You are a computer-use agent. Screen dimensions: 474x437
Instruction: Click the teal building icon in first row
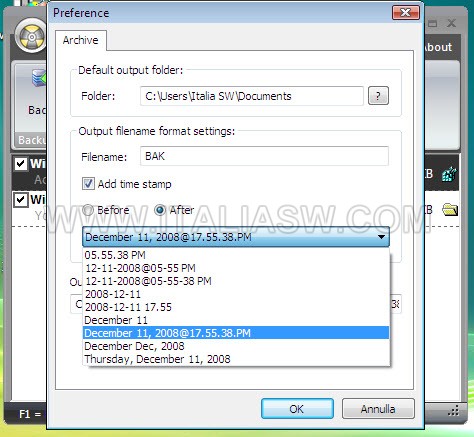click(x=450, y=174)
